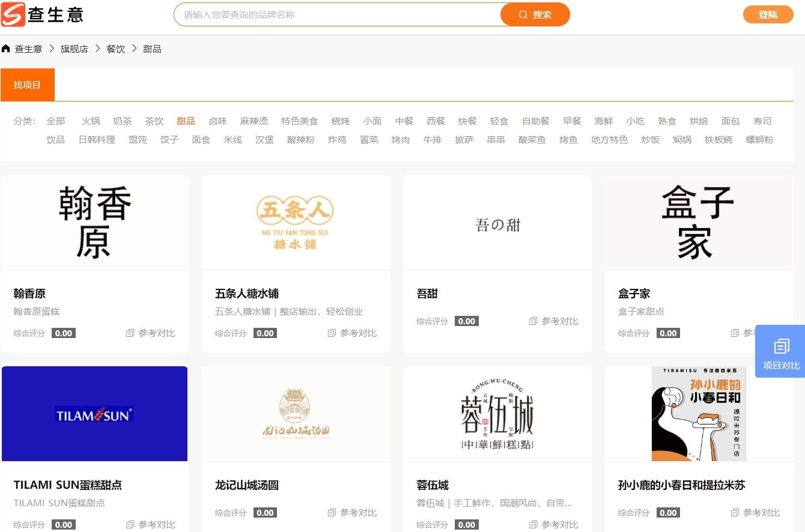
Task: Click the 项目对比 floating compare icon
Action: (x=782, y=346)
